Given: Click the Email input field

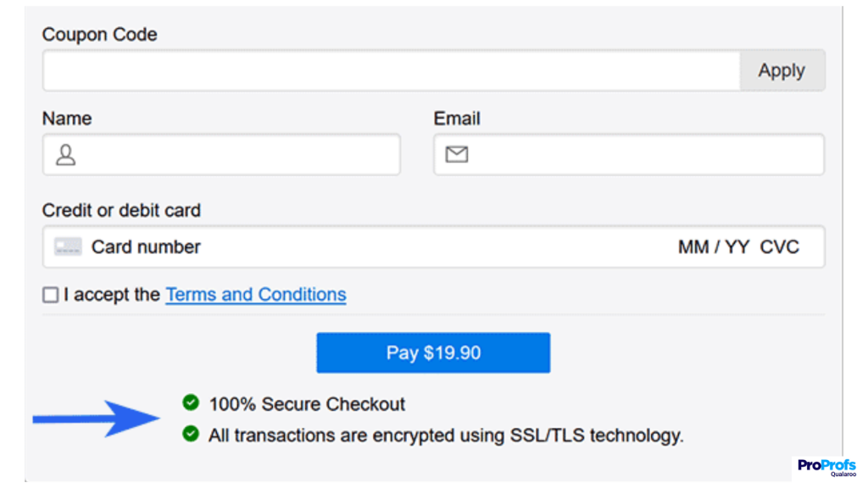Looking at the screenshot, I should [627, 153].
